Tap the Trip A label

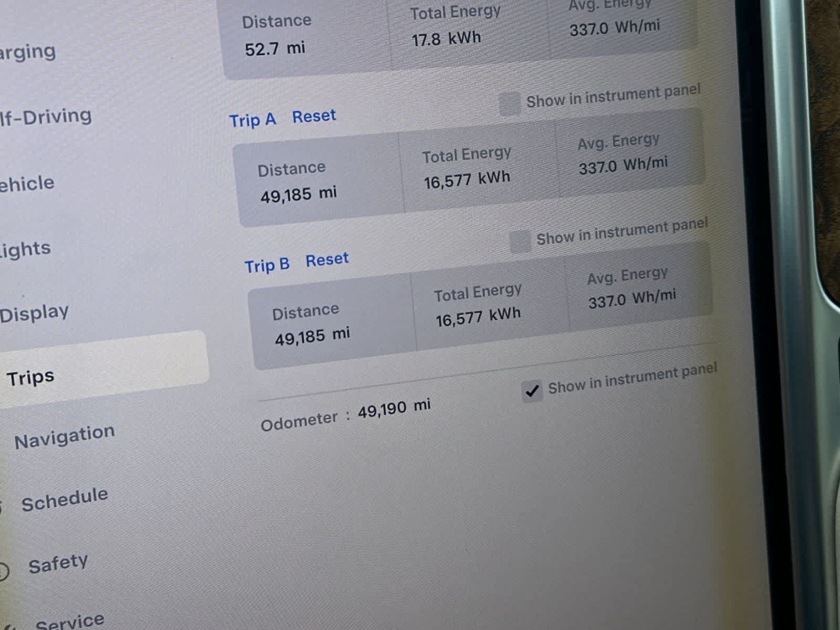(253, 120)
